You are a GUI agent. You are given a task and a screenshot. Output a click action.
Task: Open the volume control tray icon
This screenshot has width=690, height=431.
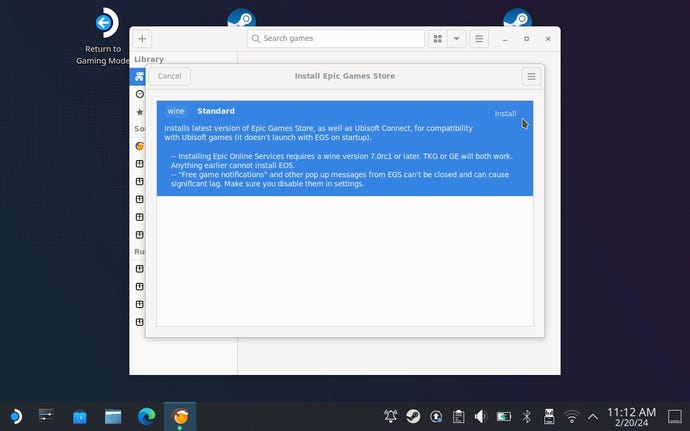pyautogui.click(x=481, y=416)
